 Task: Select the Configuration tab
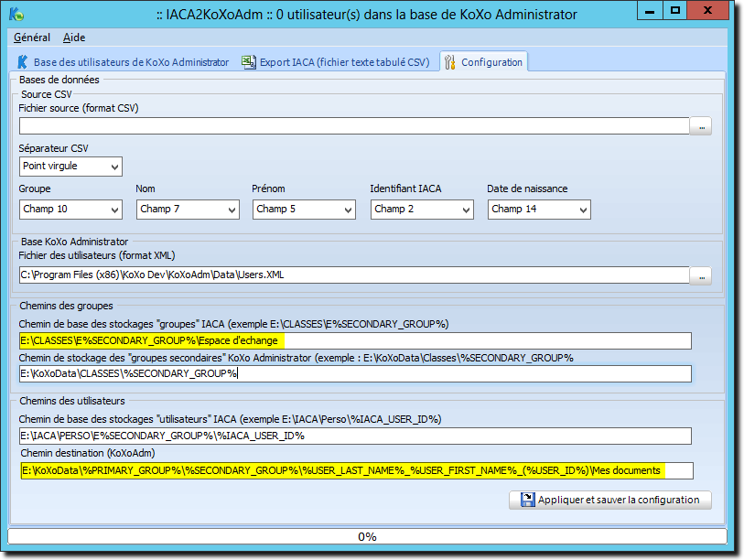click(x=483, y=61)
